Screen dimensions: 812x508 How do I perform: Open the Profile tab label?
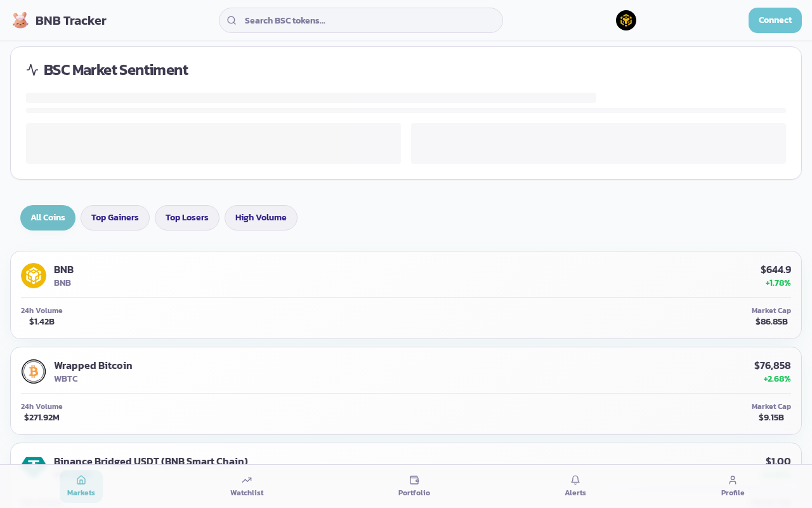pyautogui.click(x=733, y=493)
